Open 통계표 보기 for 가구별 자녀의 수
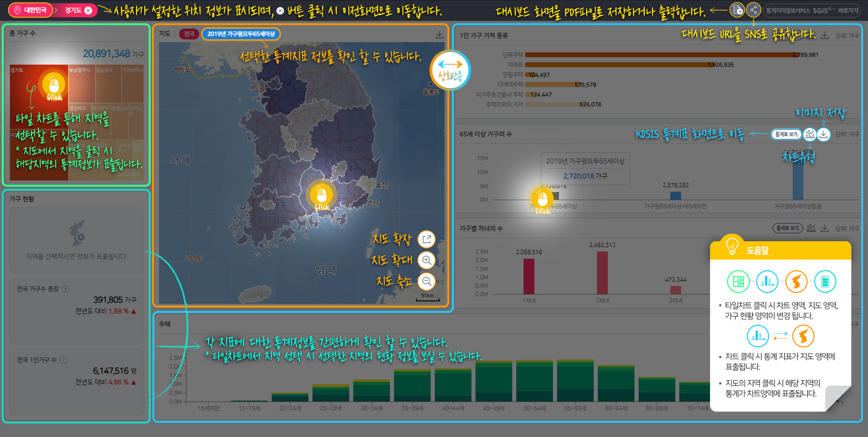The height and width of the screenshot is (437, 868). [787, 228]
